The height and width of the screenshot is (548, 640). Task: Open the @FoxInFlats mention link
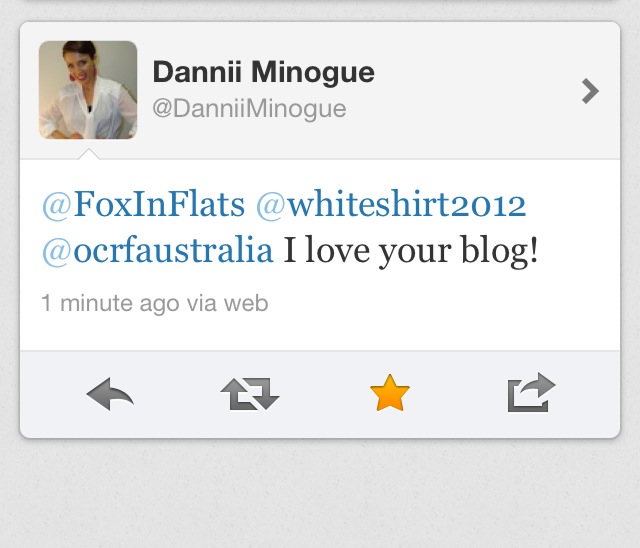(x=143, y=204)
